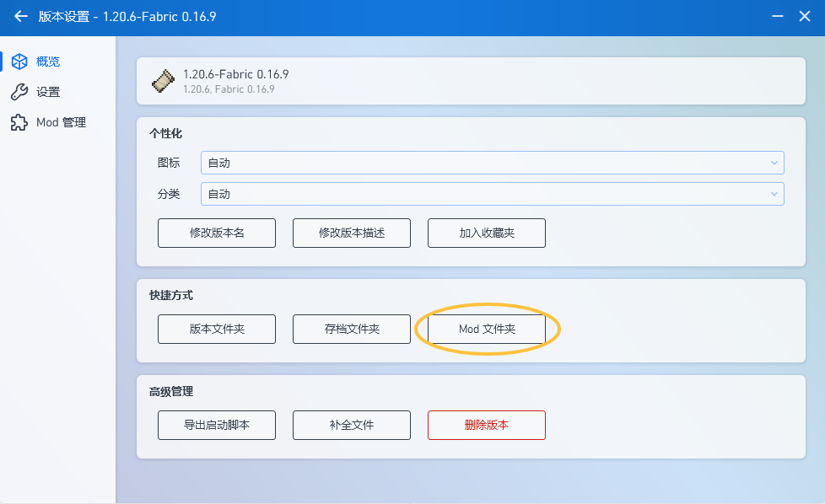Open the 存档文件夹 shortcut
Screen dimensions: 825x504
[352, 329]
